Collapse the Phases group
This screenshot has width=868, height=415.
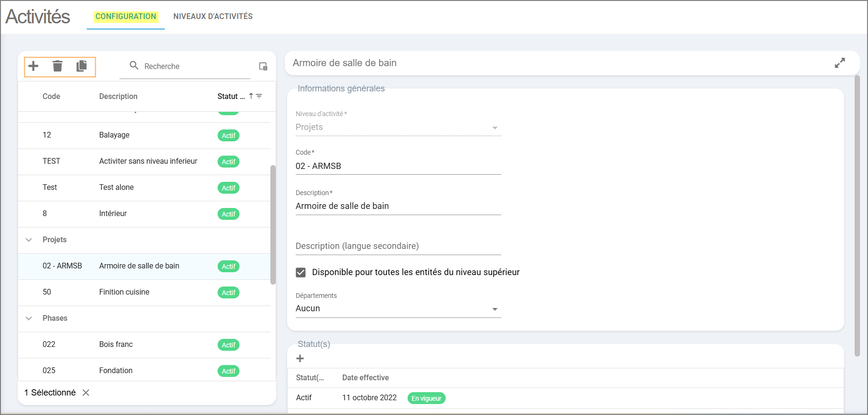pyautogui.click(x=29, y=318)
